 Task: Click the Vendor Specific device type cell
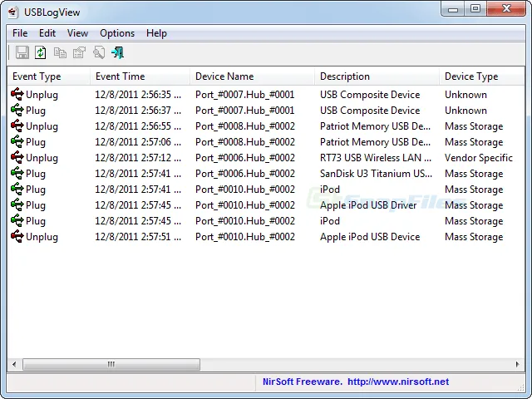(x=479, y=158)
